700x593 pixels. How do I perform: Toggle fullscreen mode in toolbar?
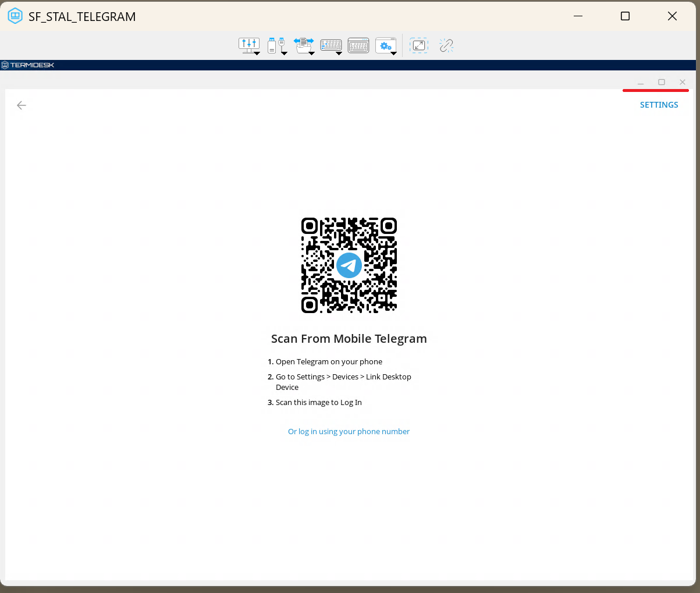click(418, 45)
